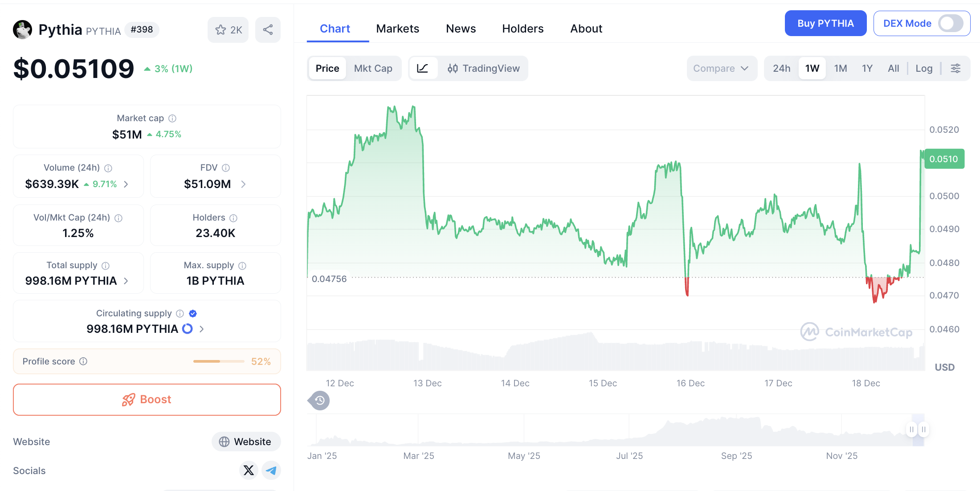Toggle DEX Mode switch
980x491 pixels.
951,23
